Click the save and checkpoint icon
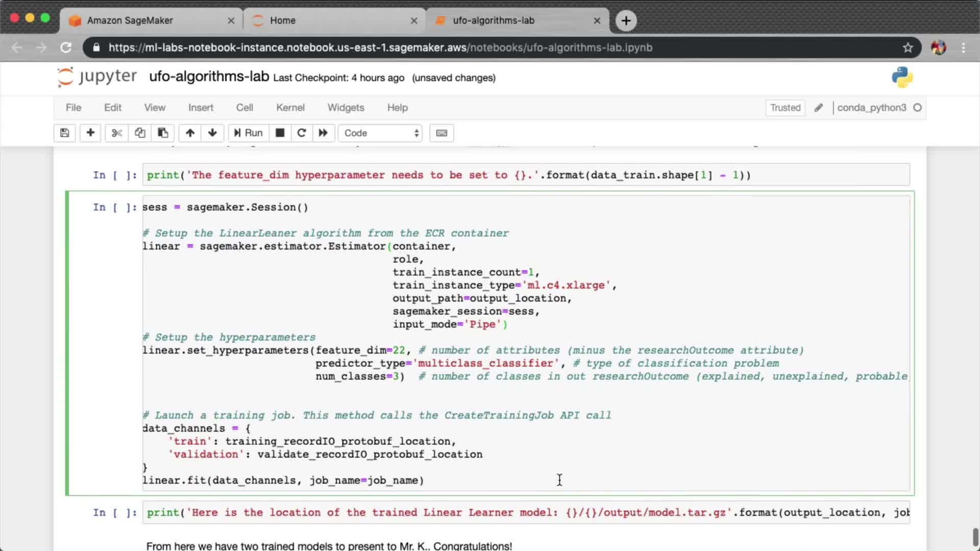Viewport: 980px width, 551px height. click(x=65, y=133)
